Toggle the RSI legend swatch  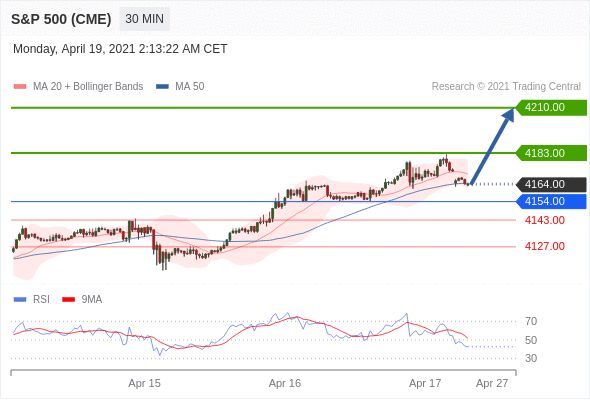tap(20, 300)
